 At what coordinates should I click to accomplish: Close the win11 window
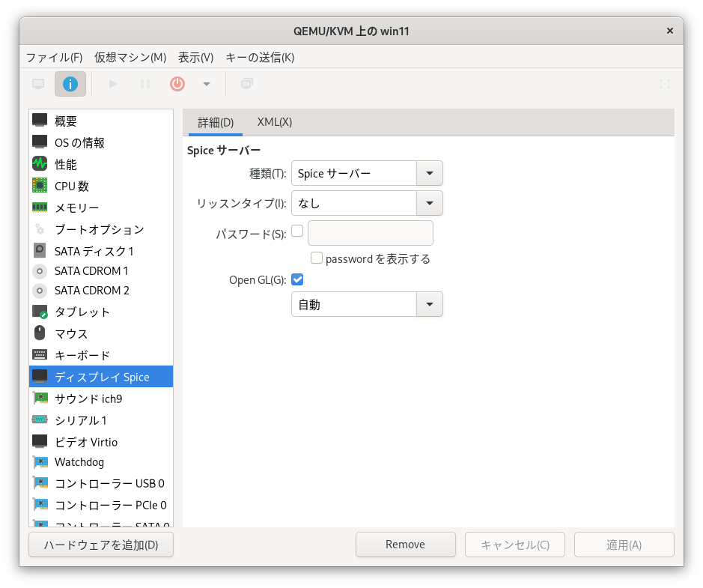click(670, 31)
